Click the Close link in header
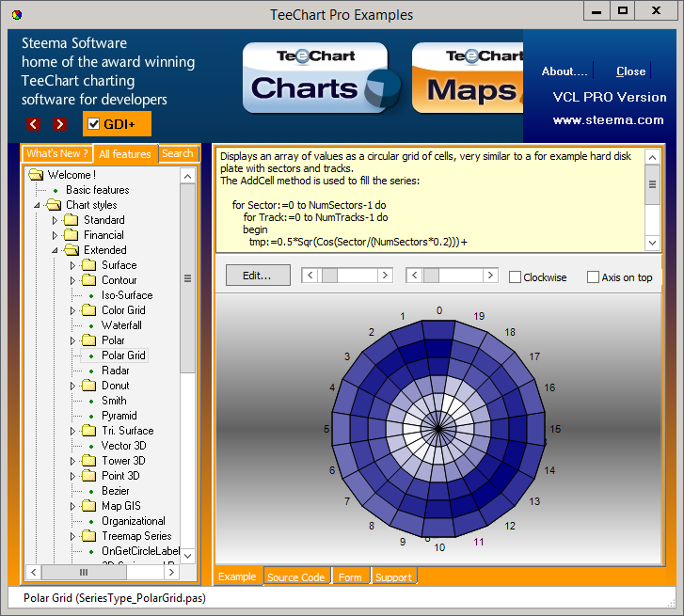This screenshot has height=616, width=684. point(630,71)
